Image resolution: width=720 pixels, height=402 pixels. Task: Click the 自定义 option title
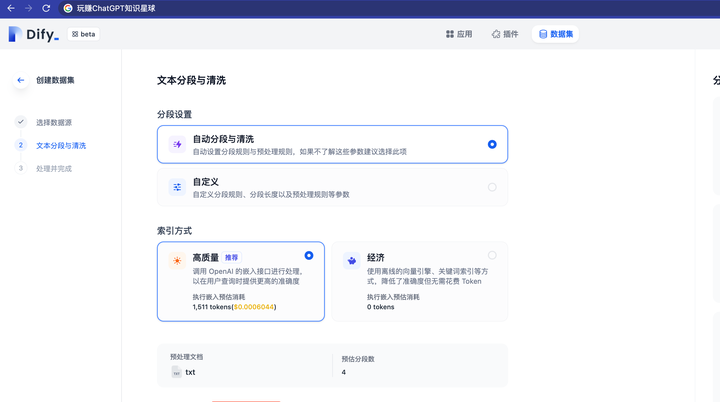click(x=206, y=182)
